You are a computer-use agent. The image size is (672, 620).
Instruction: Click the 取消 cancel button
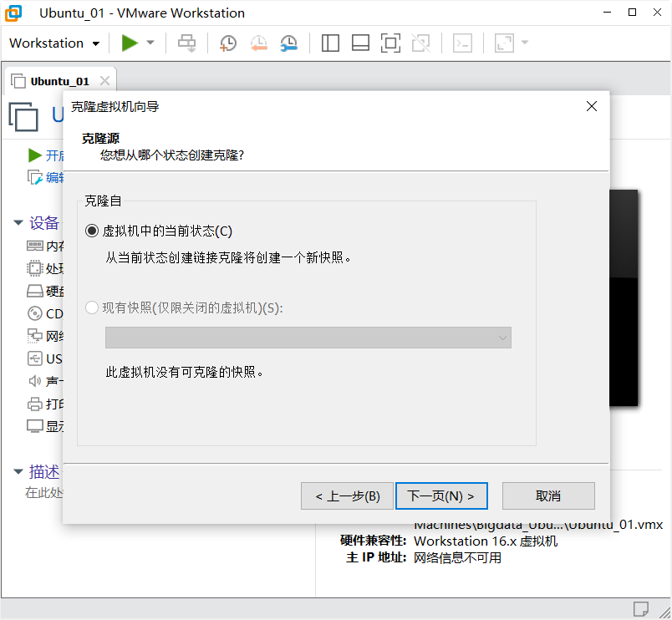[548, 495]
